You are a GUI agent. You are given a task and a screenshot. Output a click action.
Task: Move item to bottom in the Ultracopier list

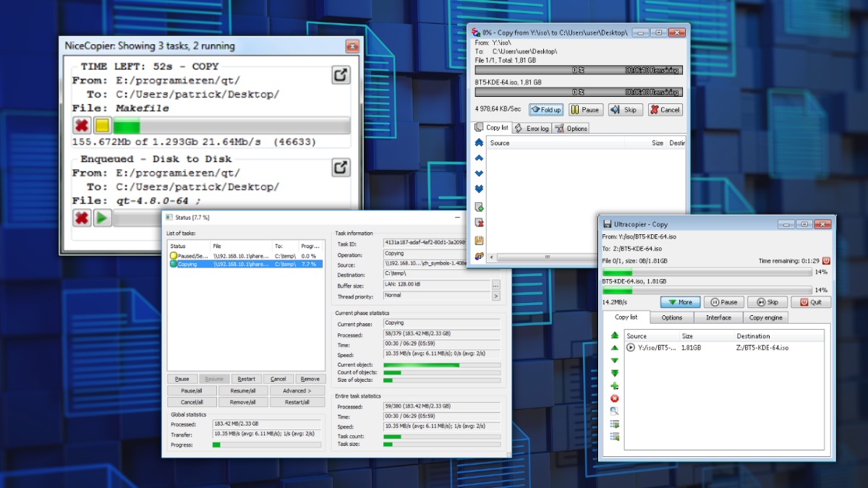[615, 373]
